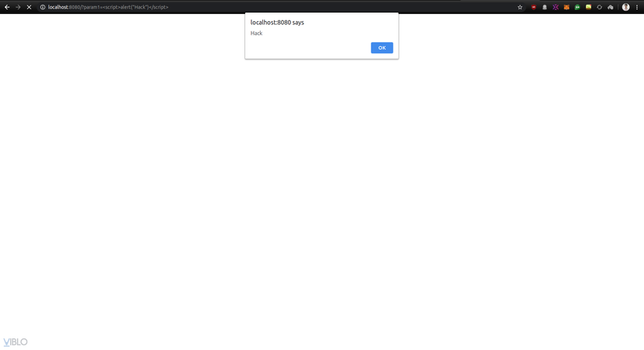Go forward with the forward arrow

pos(18,7)
